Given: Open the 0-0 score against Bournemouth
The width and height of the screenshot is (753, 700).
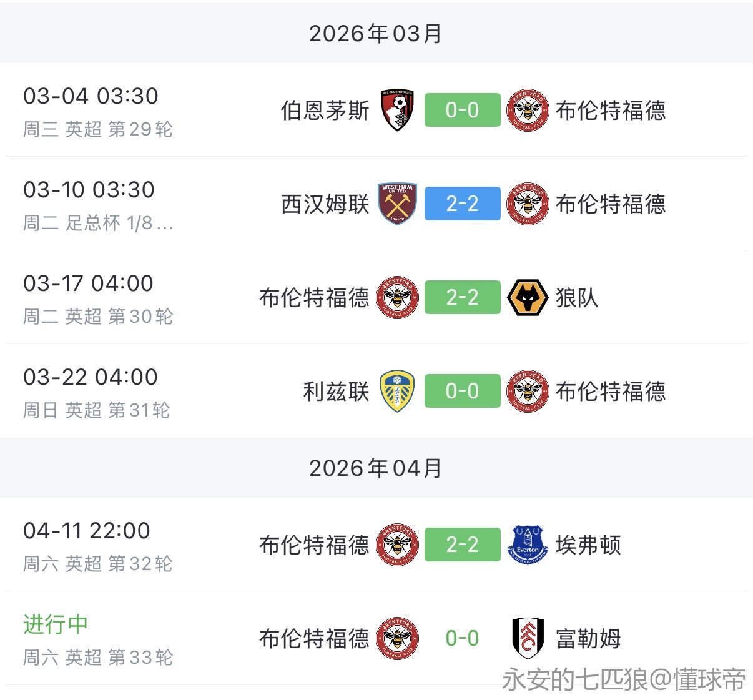Looking at the screenshot, I should [x=462, y=110].
